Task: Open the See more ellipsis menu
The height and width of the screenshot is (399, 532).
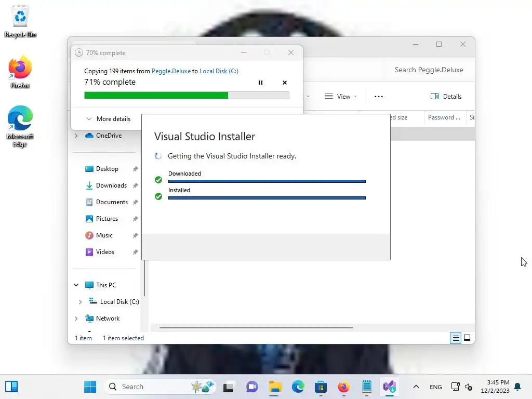Action: click(x=378, y=96)
